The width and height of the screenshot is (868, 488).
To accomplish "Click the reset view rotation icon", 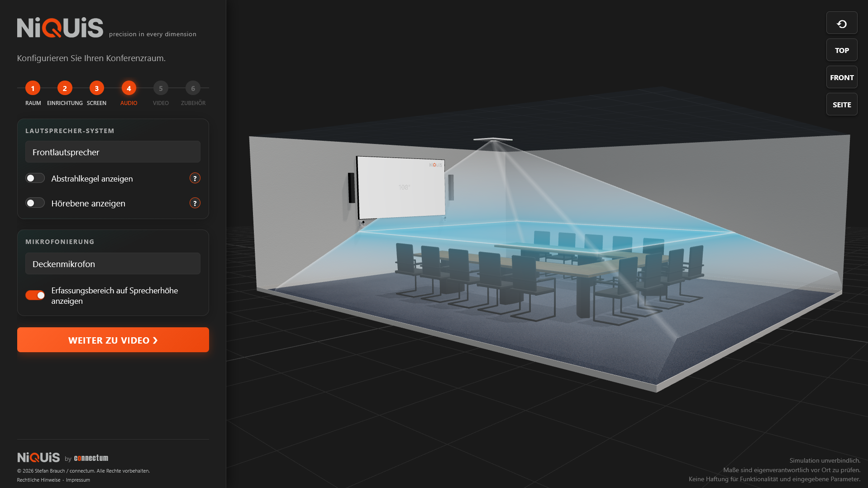I will pos(842,23).
